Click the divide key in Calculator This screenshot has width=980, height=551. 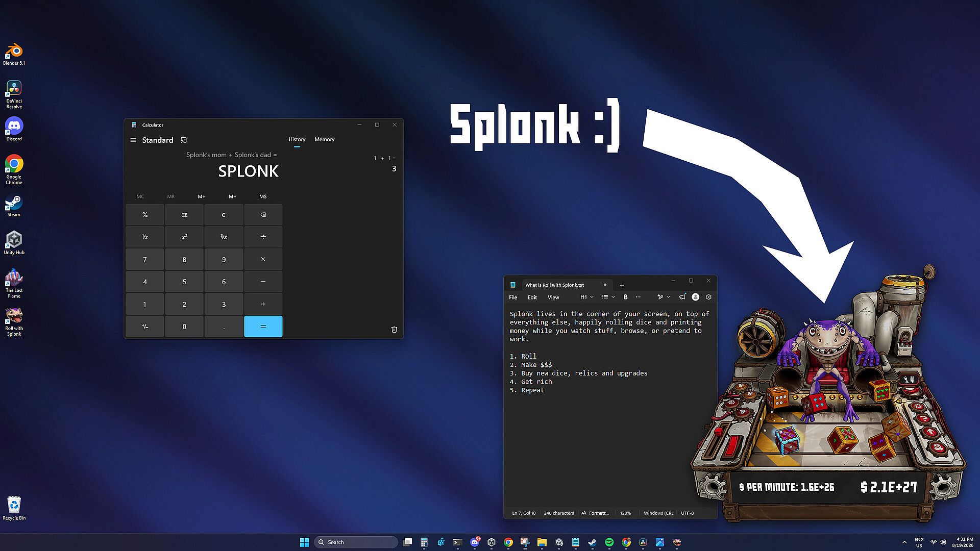click(x=263, y=237)
